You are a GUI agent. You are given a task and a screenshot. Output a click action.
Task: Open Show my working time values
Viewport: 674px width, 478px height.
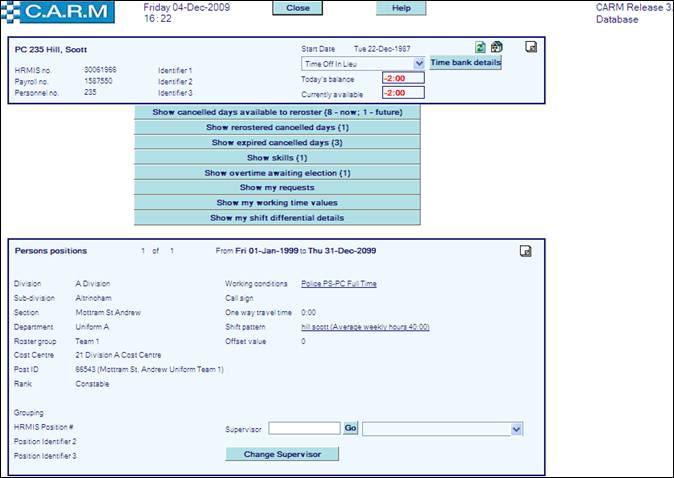tap(277, 202)
